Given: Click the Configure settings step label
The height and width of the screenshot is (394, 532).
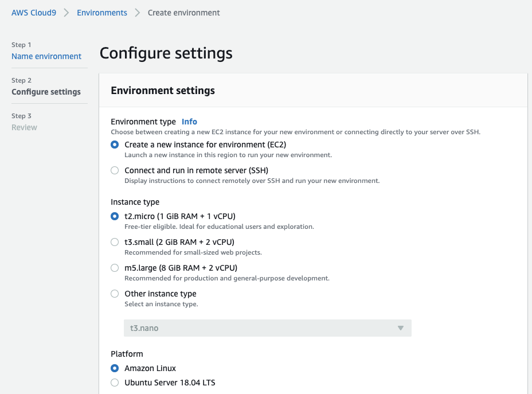Looking at the screenshot, I should point(46,92).
